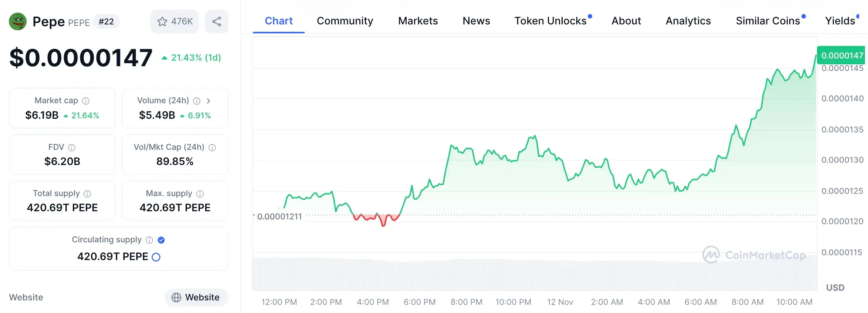The image size is (868, 313).
Task: Click the 89.85% Vol/Mkt Cap value
Action: tap(175, 162)
